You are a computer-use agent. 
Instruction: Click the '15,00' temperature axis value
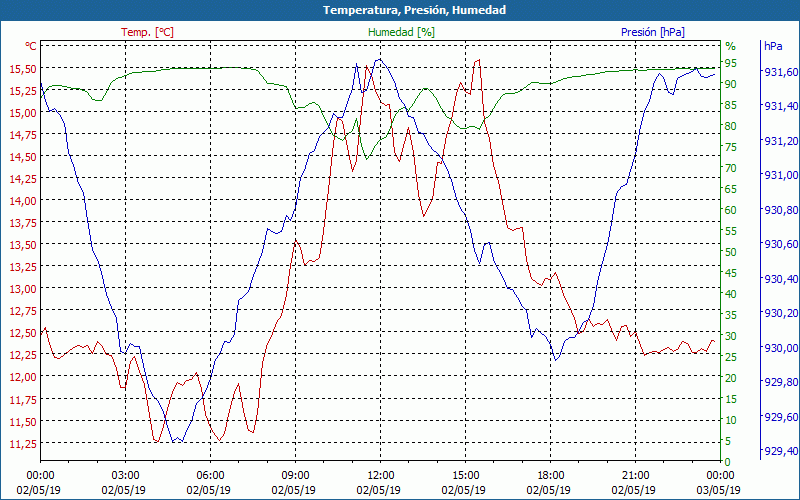click(22, 112)
